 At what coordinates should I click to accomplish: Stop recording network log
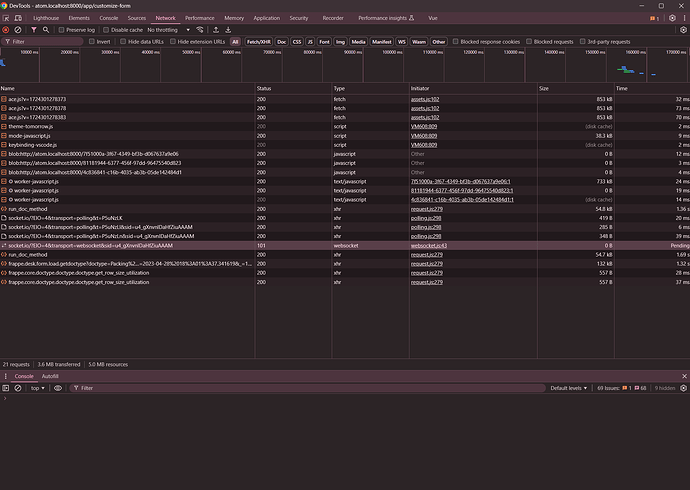click(x=6, y=30)
